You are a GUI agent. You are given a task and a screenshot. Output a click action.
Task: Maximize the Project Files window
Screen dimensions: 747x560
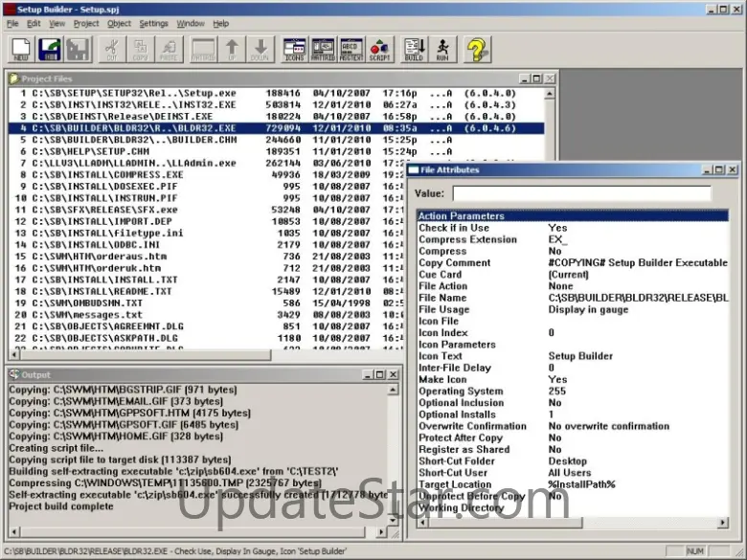coord(536,78)
